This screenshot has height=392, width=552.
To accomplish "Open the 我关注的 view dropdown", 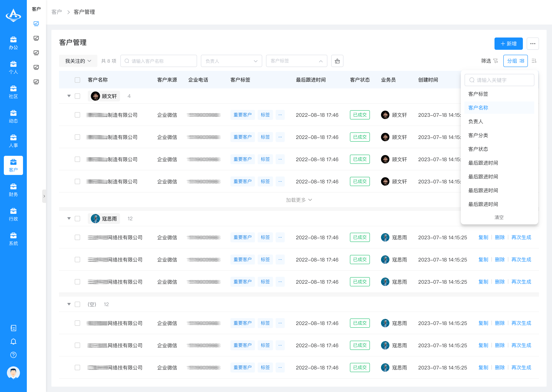I will (x=78, y=61).
